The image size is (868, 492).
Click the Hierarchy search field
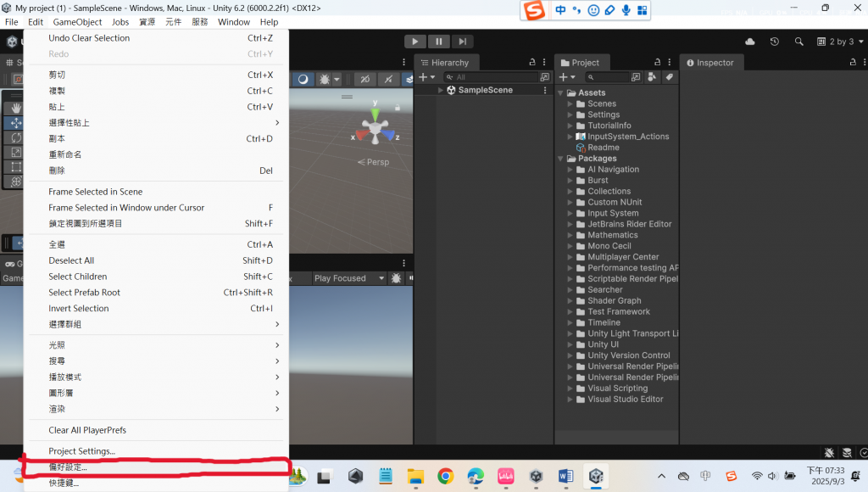[x=491, y=77]
